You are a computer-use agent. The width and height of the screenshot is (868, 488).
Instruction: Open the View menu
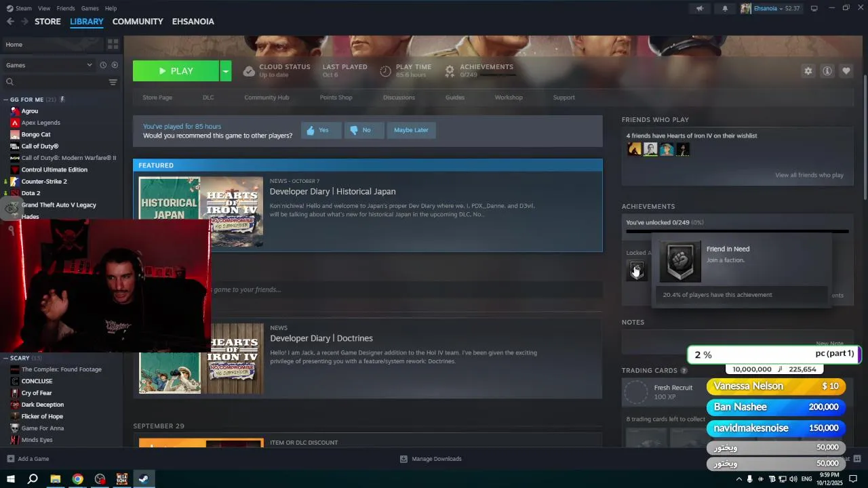tap(44, 8)
